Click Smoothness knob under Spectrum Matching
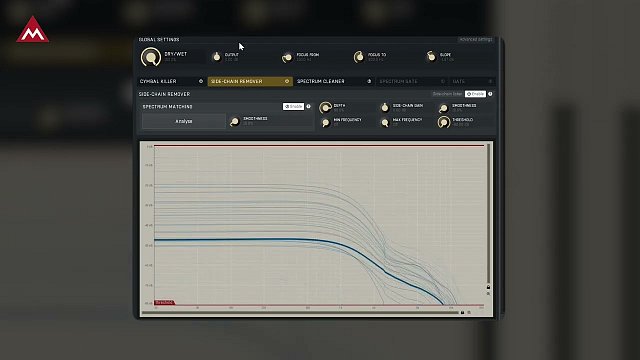 point(235,122)
